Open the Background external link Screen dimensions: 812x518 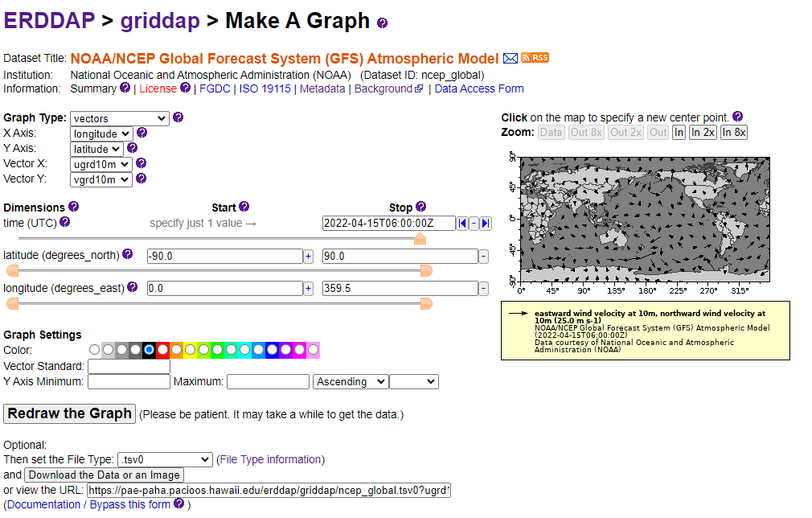388,88
